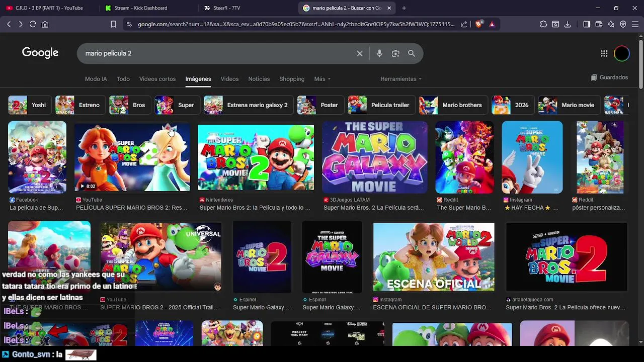The width and height of the screenshot is (644, 362).
Task: Open the alfabetajuega.com movie logo image
Action: (567, 257)
